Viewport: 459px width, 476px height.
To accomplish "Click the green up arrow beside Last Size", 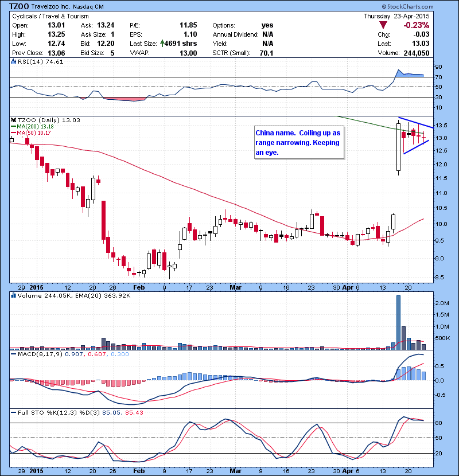I will click(162, 44).
